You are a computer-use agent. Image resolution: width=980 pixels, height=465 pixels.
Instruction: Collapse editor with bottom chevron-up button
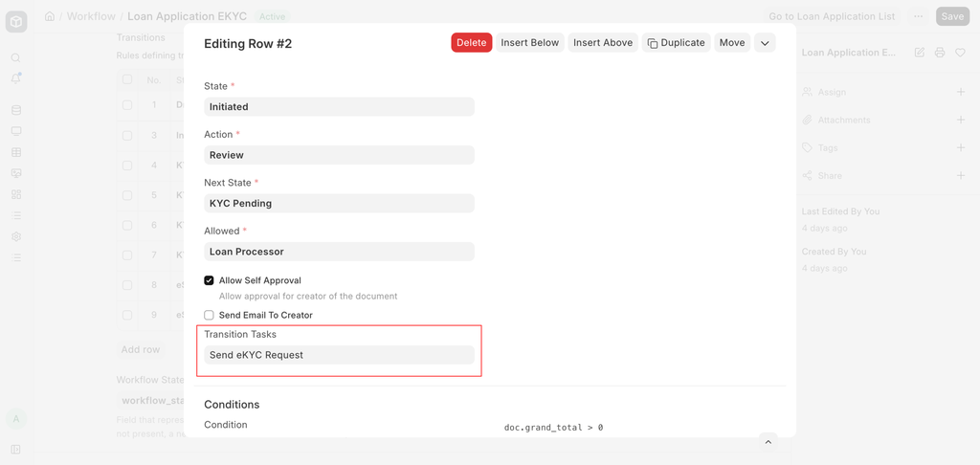768,442
